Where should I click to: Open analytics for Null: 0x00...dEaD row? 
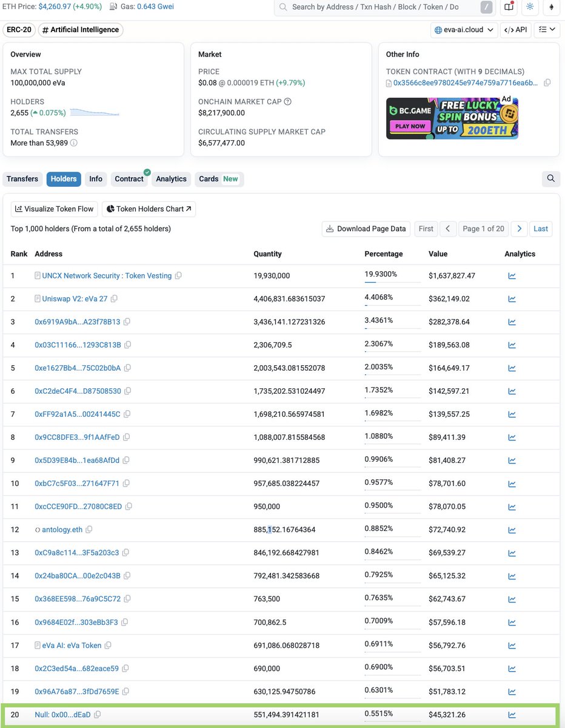point(512,715)
